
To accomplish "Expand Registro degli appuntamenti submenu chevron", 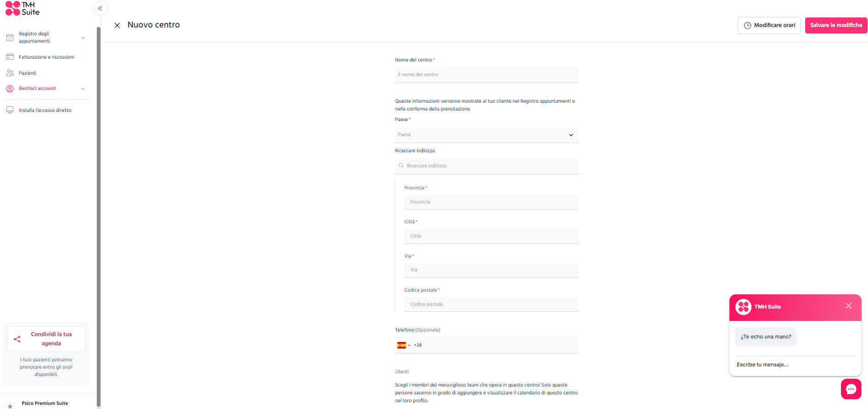I will click(83, 38).
